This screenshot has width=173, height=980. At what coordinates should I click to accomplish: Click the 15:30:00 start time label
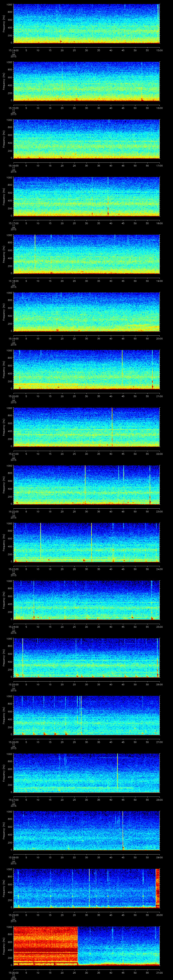pyautogui.click(x=13, y=972)
